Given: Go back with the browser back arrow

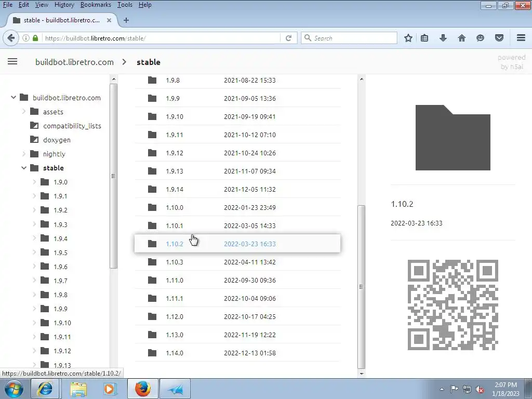Looking at the screenshot, I should 11,38.
